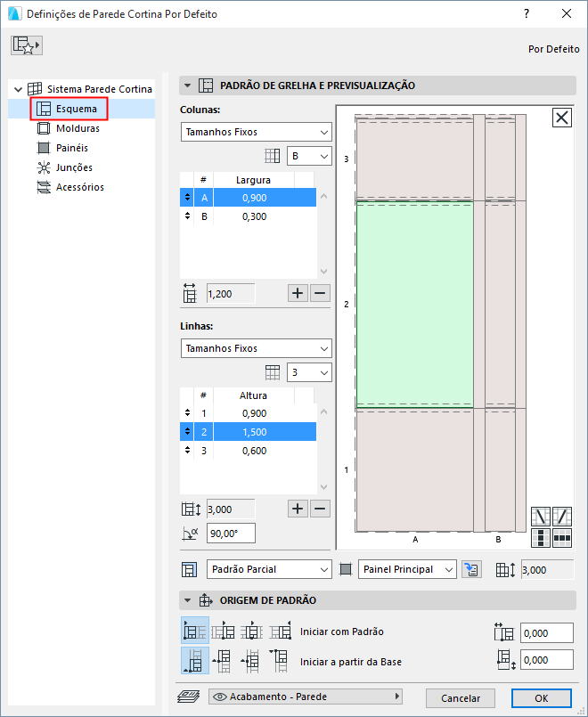Select fourth horizontal pattern start option
This screenshot has width=588, height=717.
click(x=281, y=631)
